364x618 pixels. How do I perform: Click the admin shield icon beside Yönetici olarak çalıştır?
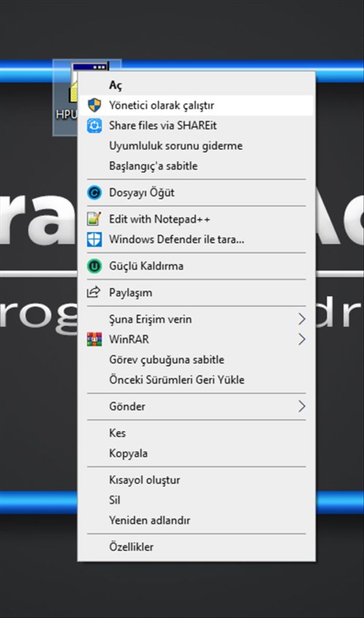[x=94, y=105]
